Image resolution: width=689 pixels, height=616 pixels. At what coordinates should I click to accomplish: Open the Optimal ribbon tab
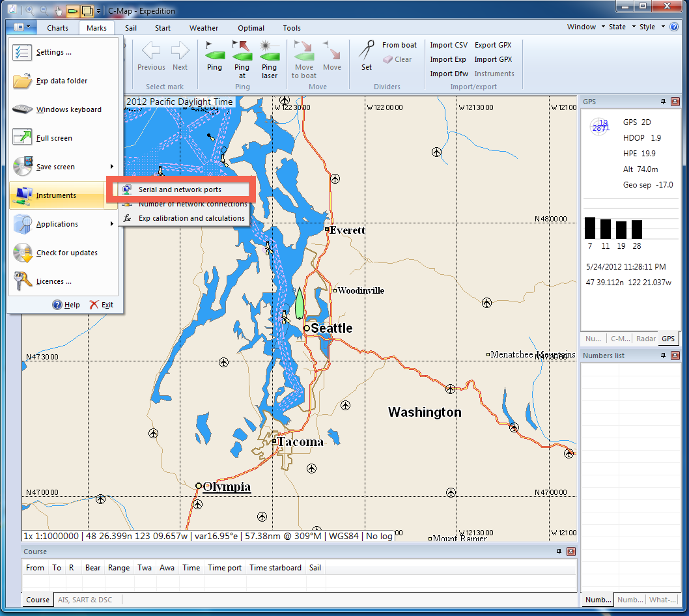(x=251, y=28)
